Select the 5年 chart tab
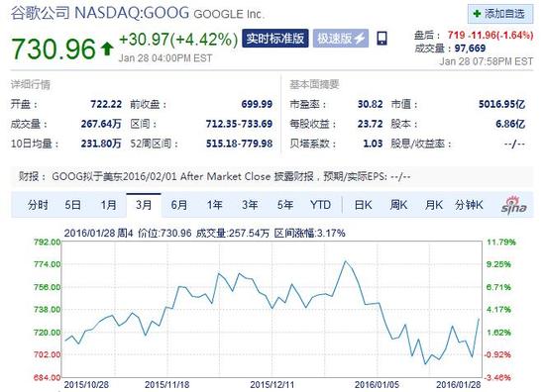This screenshot has width=545, height=392. click(285, 205)
